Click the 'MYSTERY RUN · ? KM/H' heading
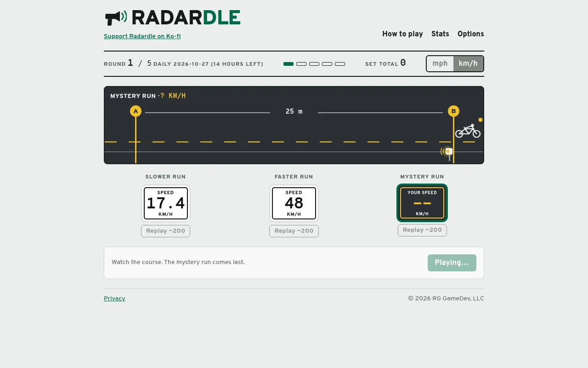588x368 pixels. click(x=148, y=96)
